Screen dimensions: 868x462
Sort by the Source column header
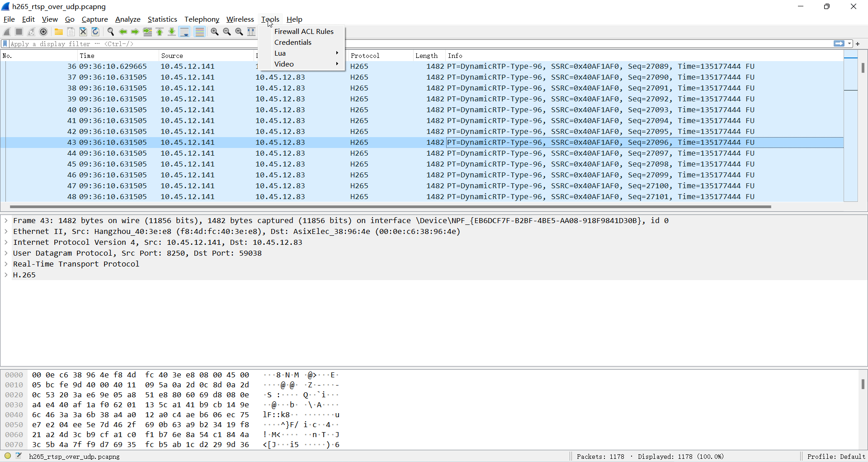point(206,56)
